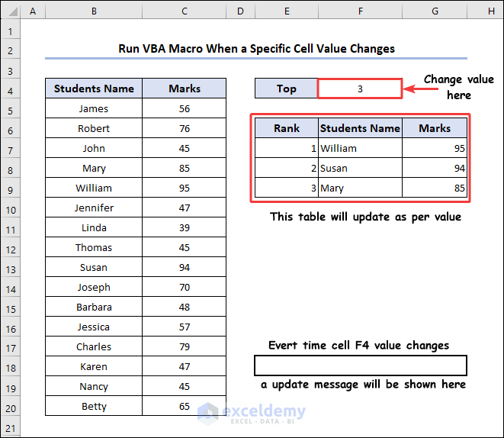Screen dimensions: 504x438
Task: Select column A header
Action: 33,11
